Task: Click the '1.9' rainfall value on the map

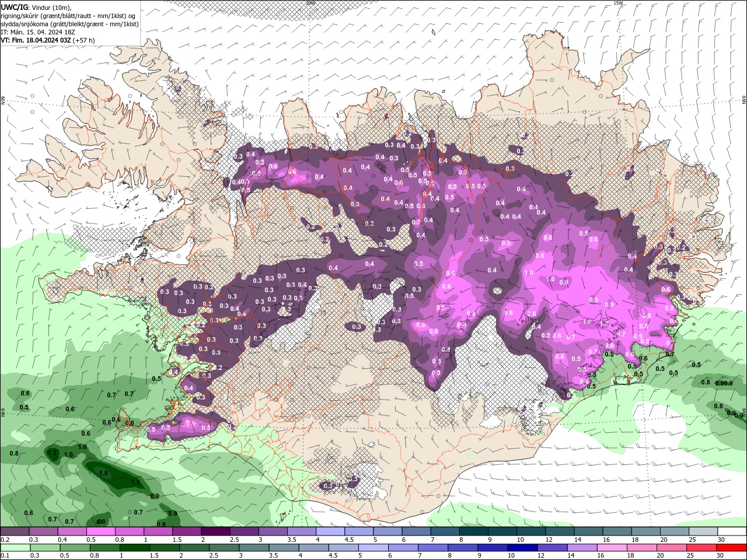Action: (x=104, y=473)
